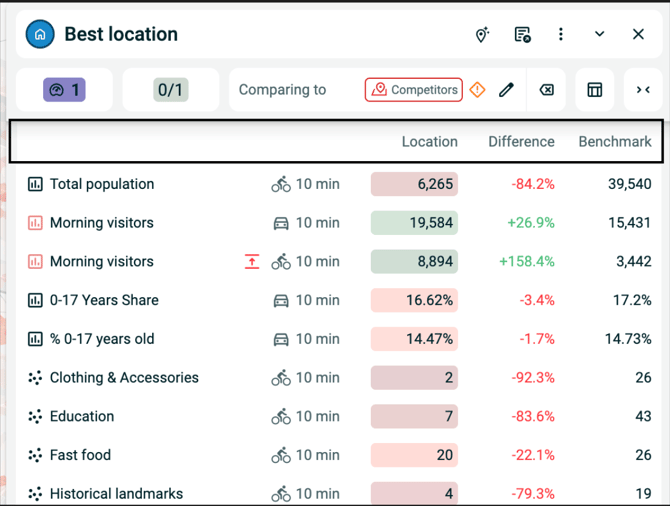Click the collapse arrows icon
Viewport: 670px width, 506px height.
(643, 90)
